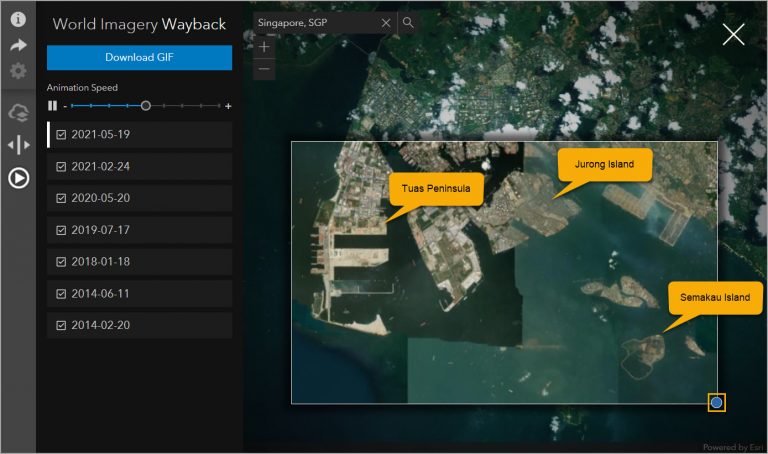Select the 2021-05-19 date label
This screenshot has width=768, height=454.
(x=101, y=135)
